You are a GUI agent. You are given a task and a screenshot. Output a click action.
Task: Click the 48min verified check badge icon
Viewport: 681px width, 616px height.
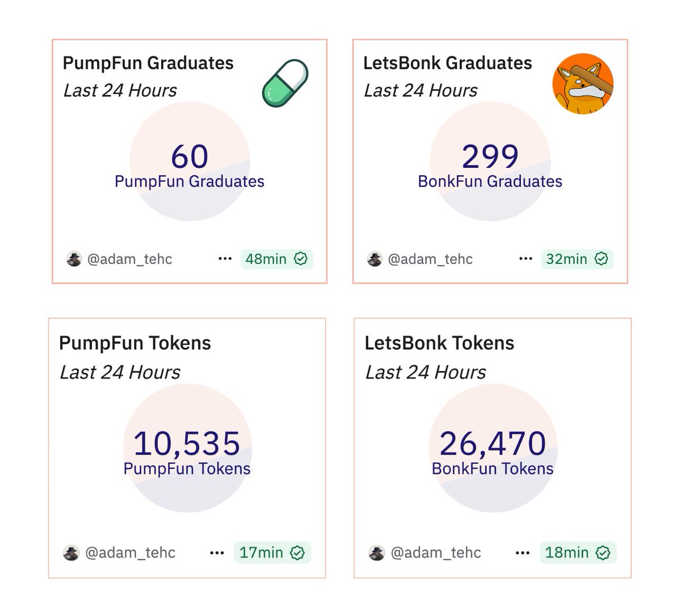301,259
